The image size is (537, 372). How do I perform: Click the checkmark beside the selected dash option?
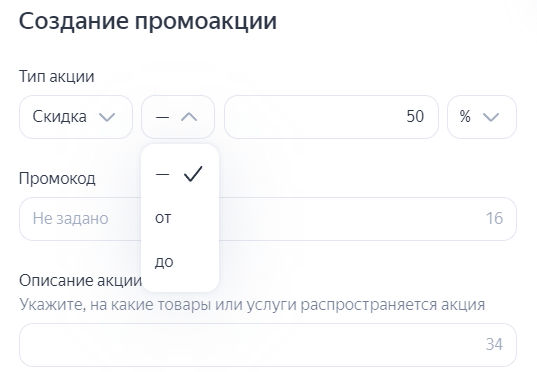[x=193, y=174]
